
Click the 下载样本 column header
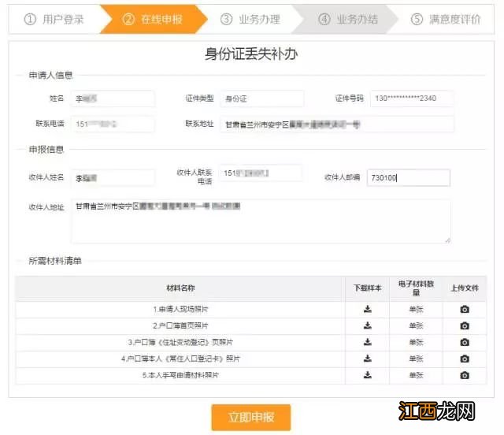(368, 288)
